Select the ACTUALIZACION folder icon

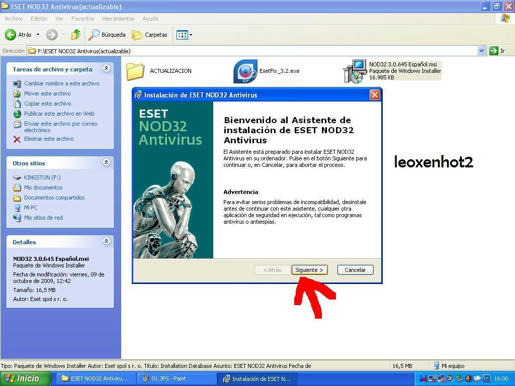(x=135, y=71)
